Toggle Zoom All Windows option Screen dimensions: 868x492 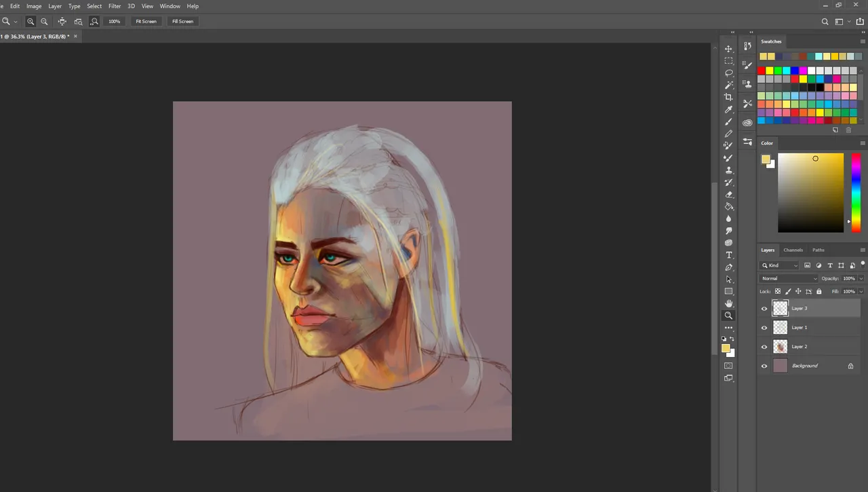point(78,22)
